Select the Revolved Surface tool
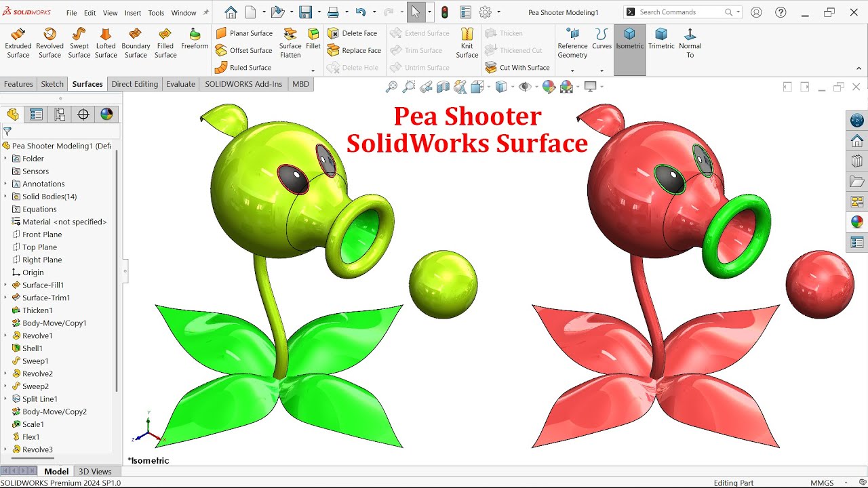 [x=50, y=43]
